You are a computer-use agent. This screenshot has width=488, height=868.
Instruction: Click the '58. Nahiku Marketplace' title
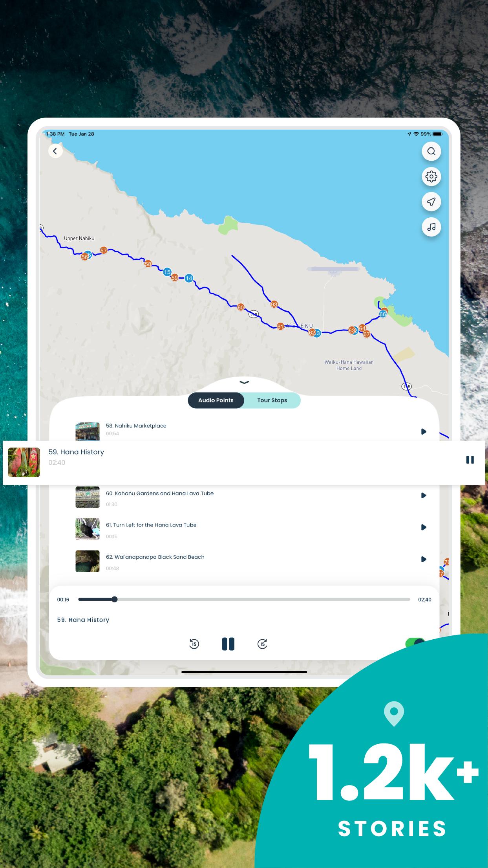[136, 426]
